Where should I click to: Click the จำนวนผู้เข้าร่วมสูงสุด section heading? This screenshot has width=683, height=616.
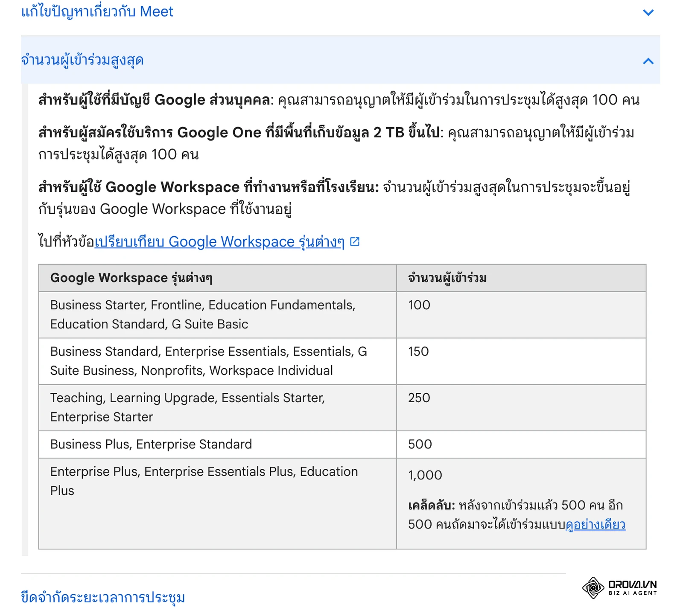point(82,60)
